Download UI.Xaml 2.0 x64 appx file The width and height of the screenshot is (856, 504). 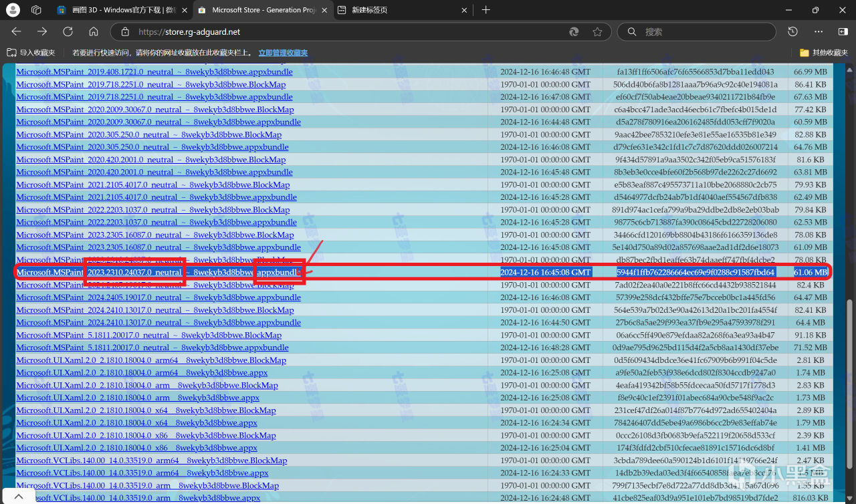pyautogui.click(x=136, y=423)
